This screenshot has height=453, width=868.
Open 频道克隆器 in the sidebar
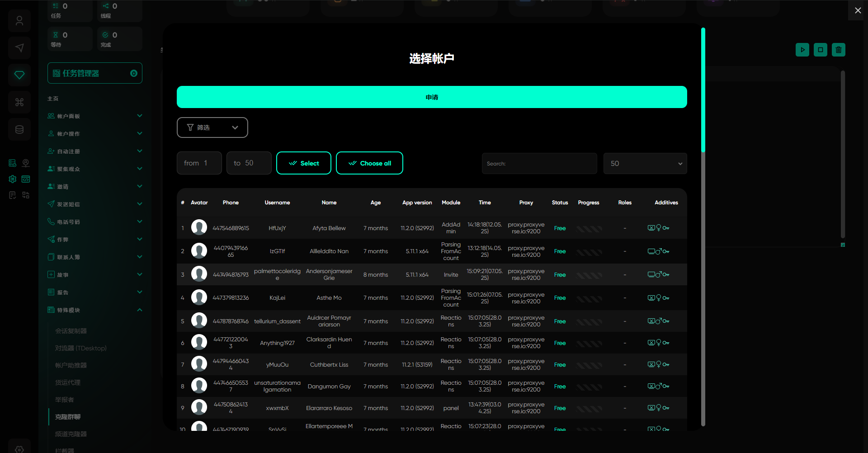[71, 434]
